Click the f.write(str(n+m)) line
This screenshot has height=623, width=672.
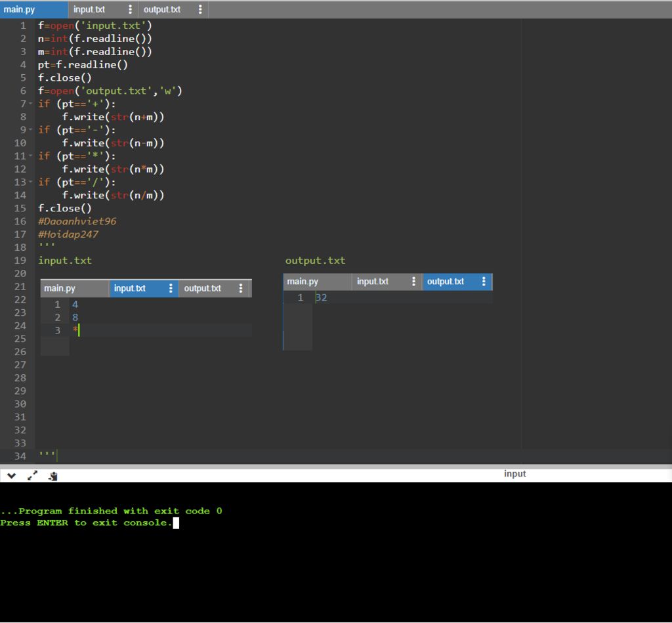tap(113, 117)
